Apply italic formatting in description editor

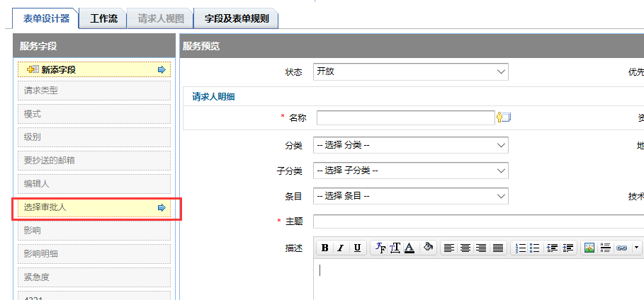(x=341, y=248)
